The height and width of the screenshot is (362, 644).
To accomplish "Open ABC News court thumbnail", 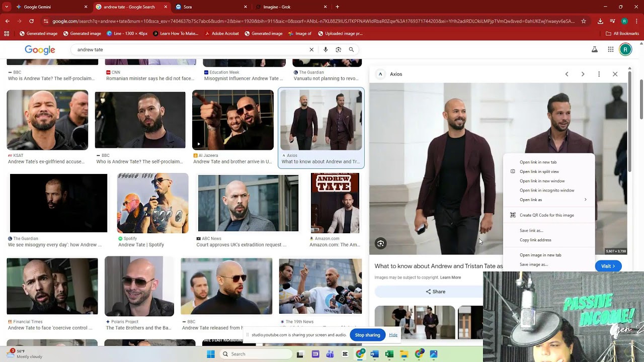I will 248,203.
